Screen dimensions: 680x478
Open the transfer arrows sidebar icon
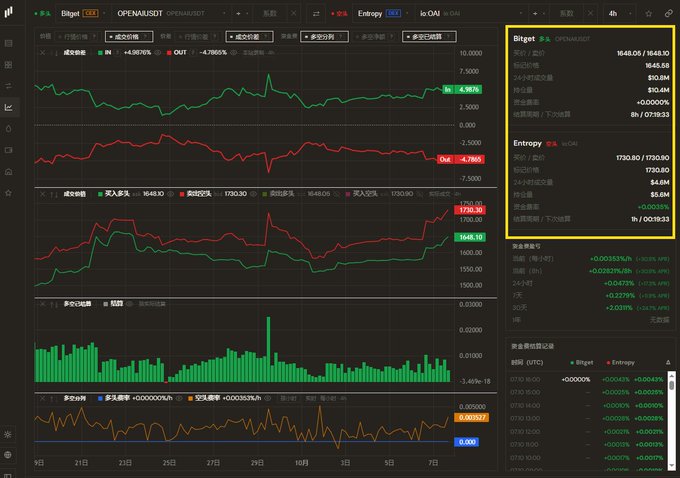tap(8, 86)
